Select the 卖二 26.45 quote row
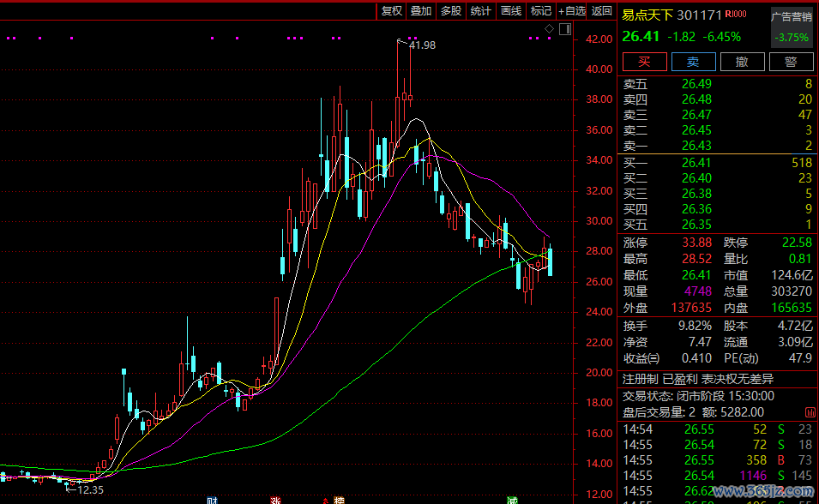Viewport: 819px width, 504px height. (717, 130)
